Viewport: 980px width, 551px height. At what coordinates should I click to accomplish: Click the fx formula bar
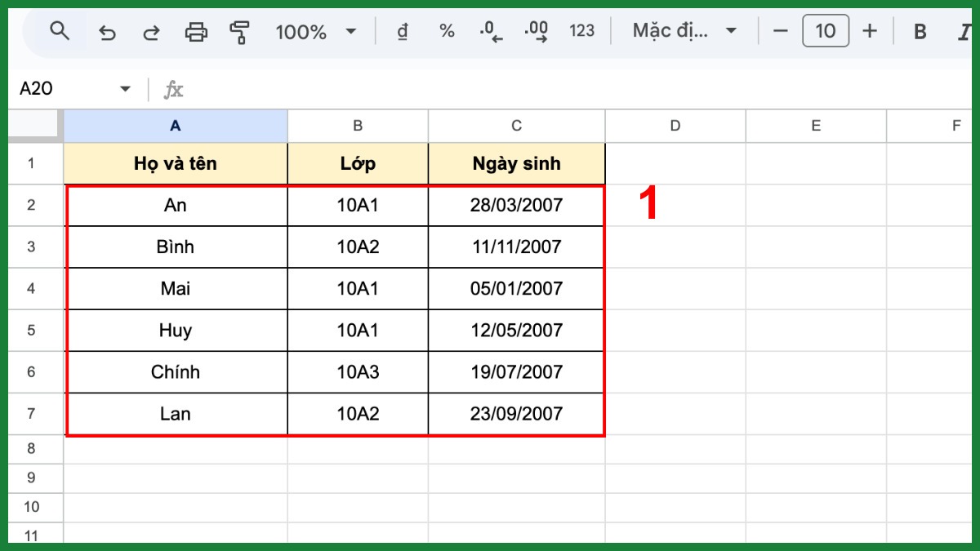(174, 87)
